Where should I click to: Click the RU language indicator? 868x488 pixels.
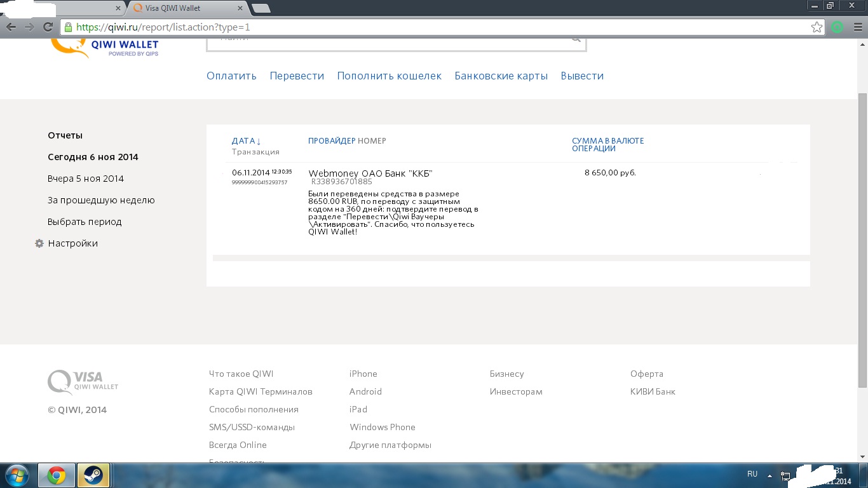[752, 474]
